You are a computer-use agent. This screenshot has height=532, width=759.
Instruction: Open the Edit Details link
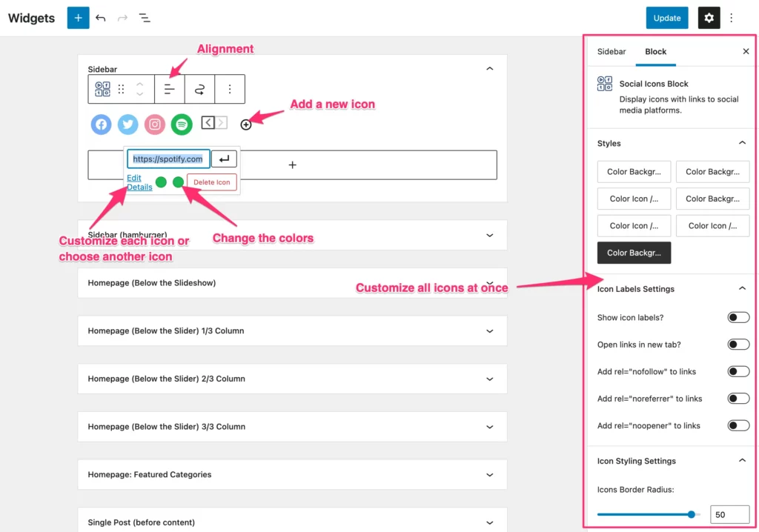(139, 182)
